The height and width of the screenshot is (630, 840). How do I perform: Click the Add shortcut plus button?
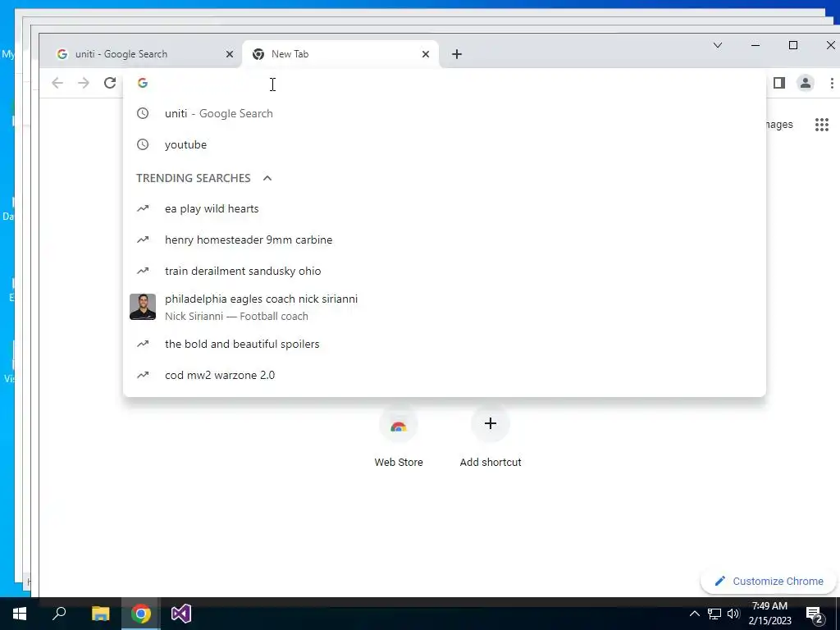click(x=491, y=424)
